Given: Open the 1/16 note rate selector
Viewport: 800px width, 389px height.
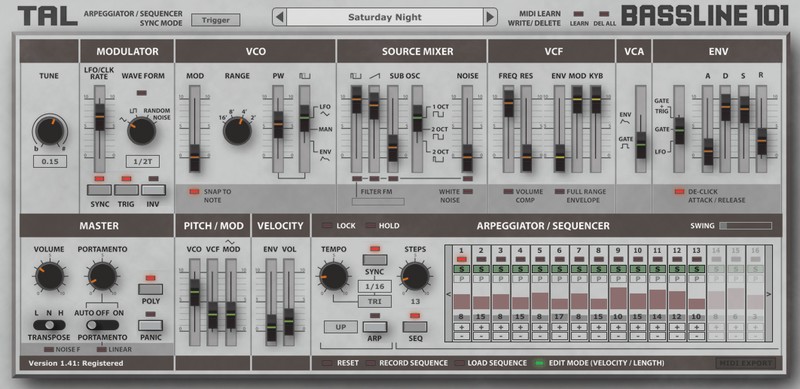Looking at the screenshot, I should 375,286.
